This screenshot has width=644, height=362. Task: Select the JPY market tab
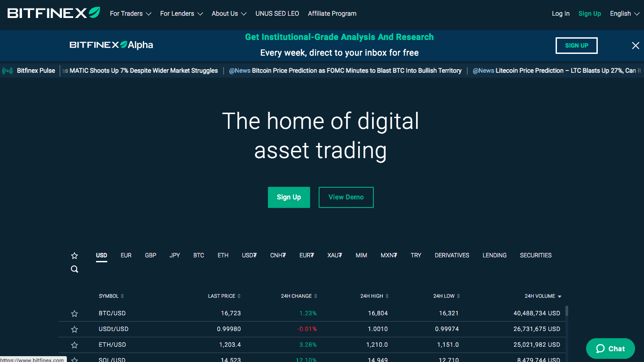click(175, 255)
